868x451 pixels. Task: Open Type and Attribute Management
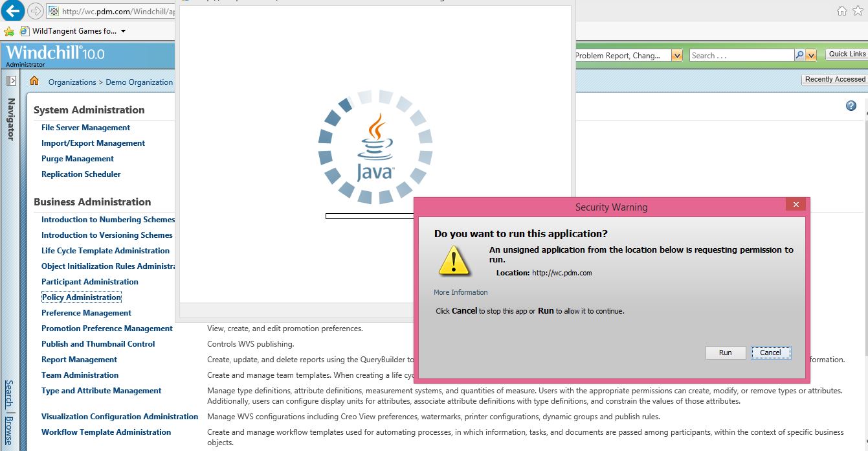102,391
